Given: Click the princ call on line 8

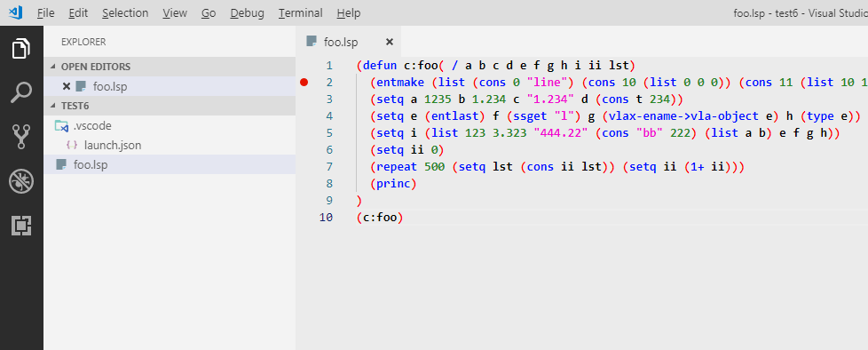Looking at the screenshot, I should 393,184.
